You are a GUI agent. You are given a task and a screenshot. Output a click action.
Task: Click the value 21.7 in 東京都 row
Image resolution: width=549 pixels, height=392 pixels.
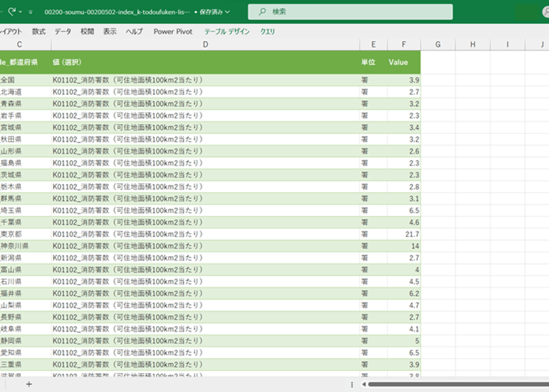point(404,234)
